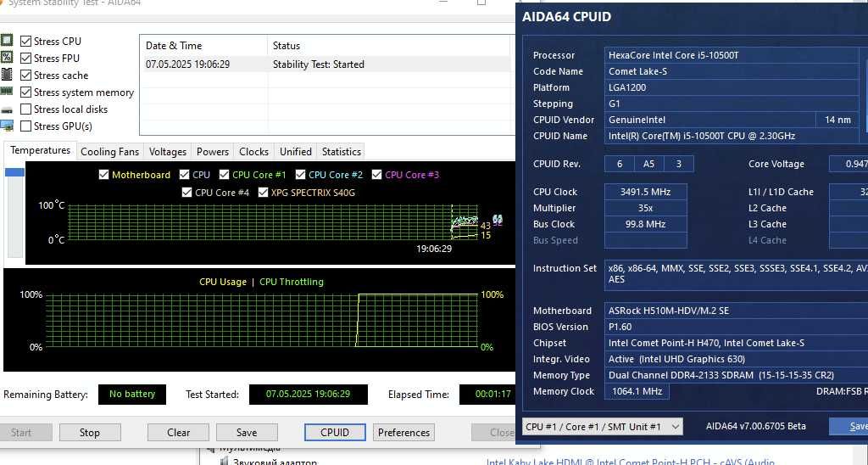Click the Motherboard value ASRock H510M-HDV/M.2 SE
Screen dimensions: 868x465
[x=737, y=311]
